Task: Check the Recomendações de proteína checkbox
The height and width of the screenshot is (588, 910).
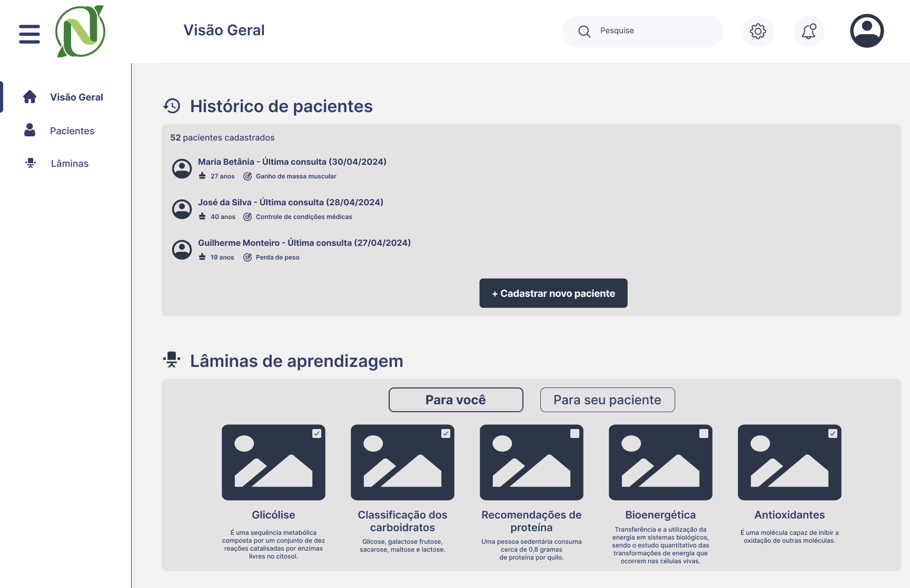Action: click(575, 433)
